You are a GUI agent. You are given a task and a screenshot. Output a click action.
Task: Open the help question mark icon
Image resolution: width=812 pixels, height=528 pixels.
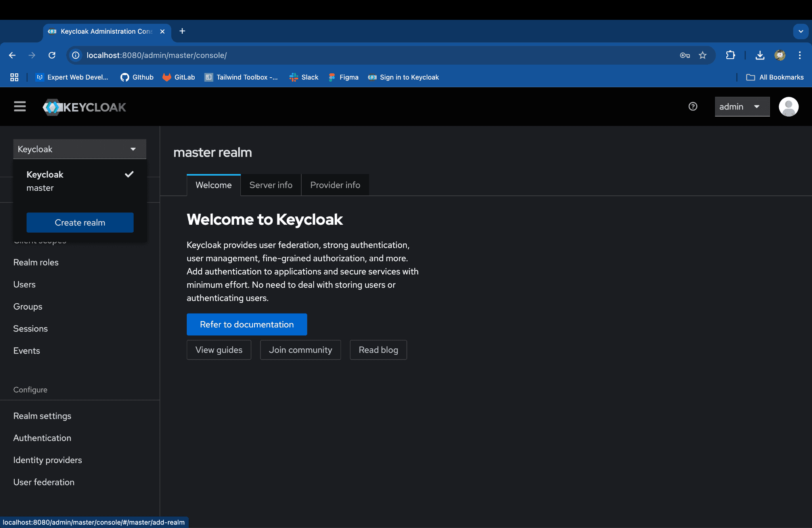tap(693, 107)
